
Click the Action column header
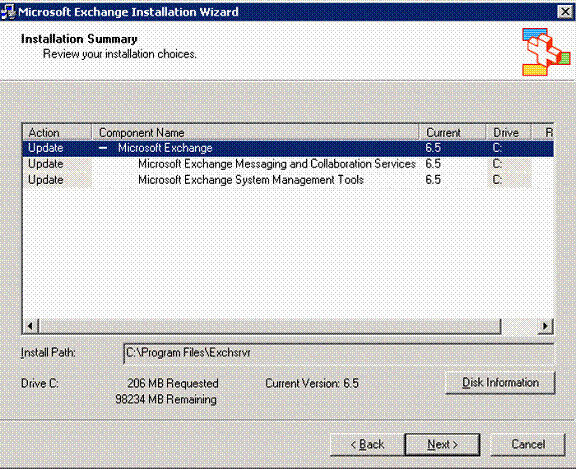(x=57, y=133)
